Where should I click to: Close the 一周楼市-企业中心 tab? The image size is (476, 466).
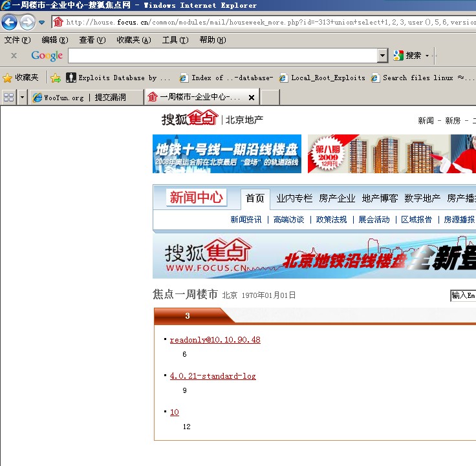(252, 98)
